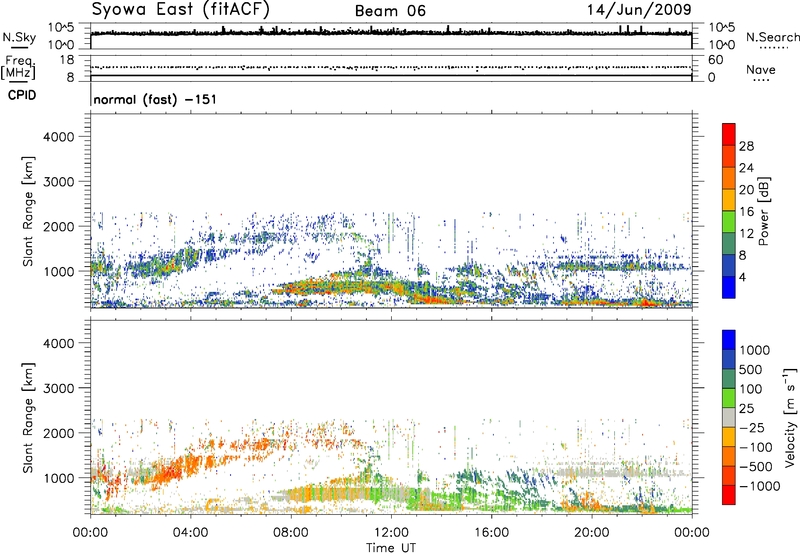Click the "-25" label on Velocity colorbar

752,428
